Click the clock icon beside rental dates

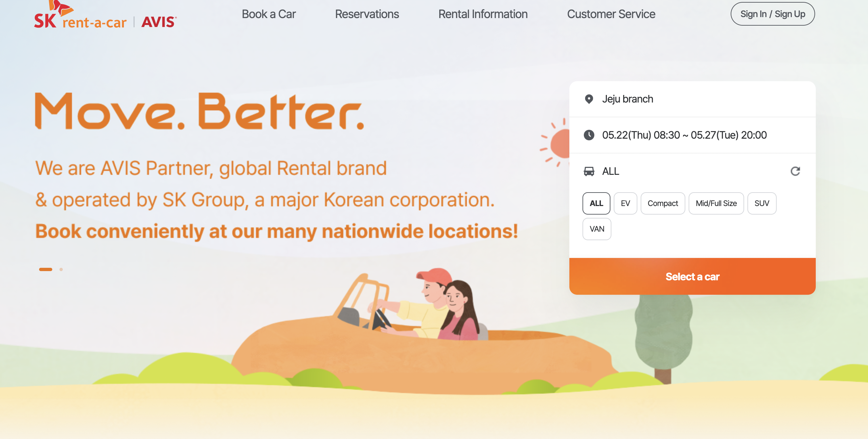[x=589, y=135]
